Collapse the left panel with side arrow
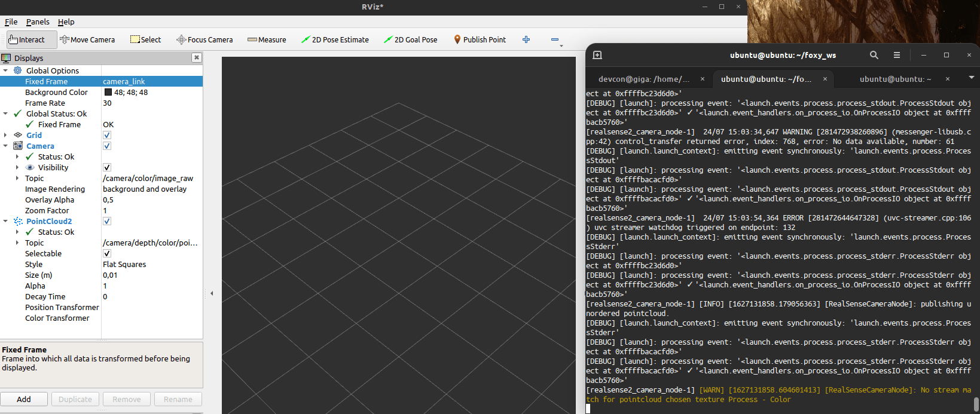The height and width of the screenshot is (414, 980). (212, 293)
